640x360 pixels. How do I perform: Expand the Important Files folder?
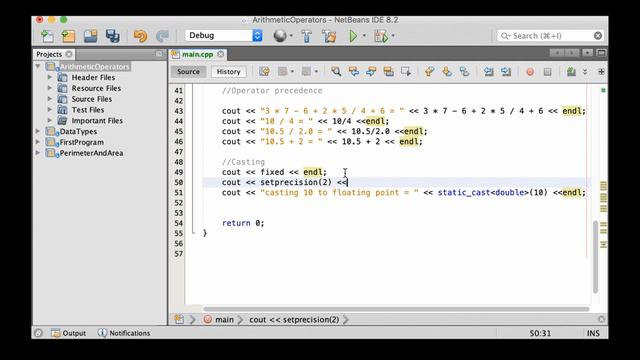(50, 120)
